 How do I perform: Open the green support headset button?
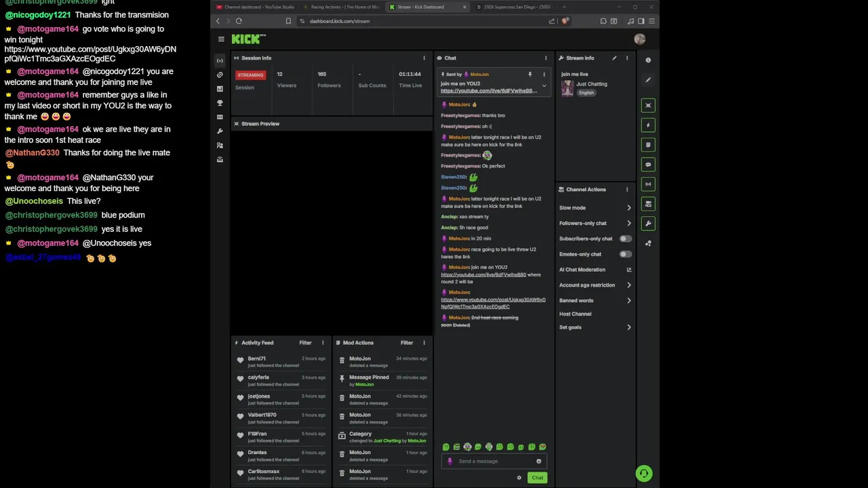(644, 474)
